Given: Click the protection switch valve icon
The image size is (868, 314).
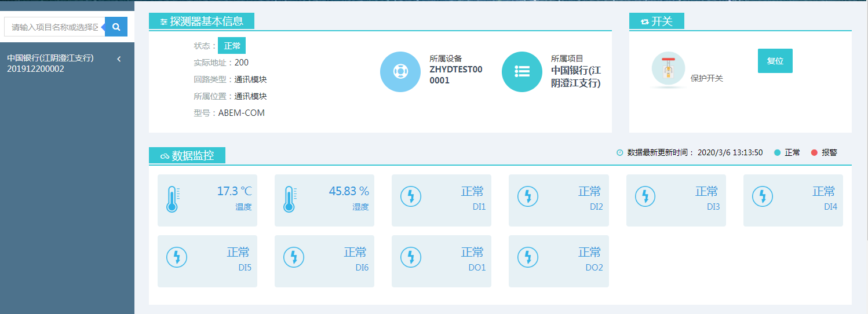Looking at the screenshot, I should coord(668,69).
